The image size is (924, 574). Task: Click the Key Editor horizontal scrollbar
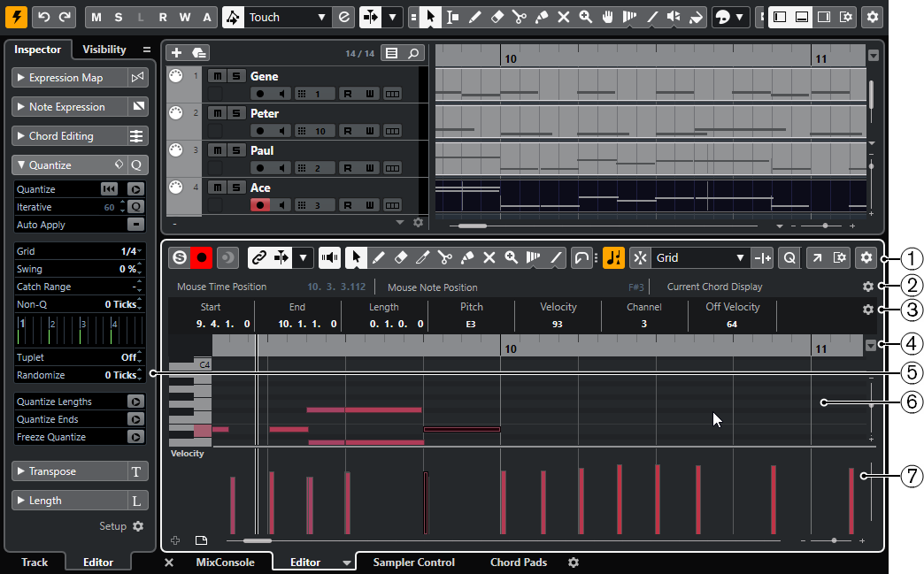click(258, 540)
